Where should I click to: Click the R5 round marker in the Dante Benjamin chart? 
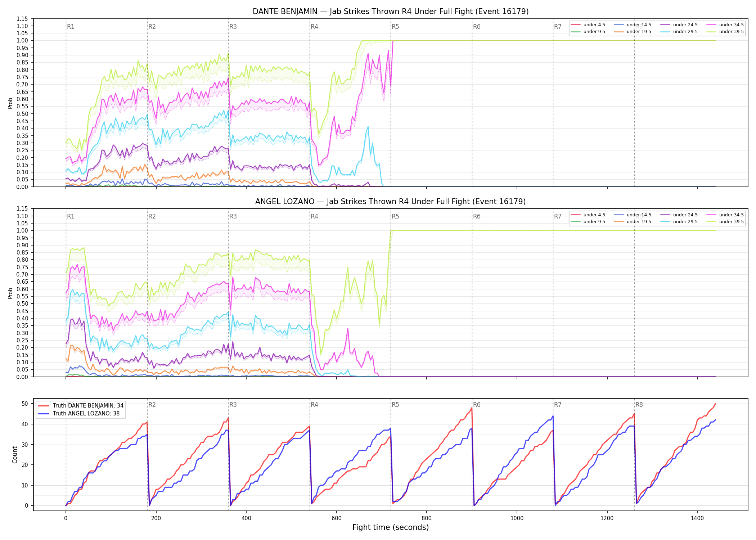[395, 27]
